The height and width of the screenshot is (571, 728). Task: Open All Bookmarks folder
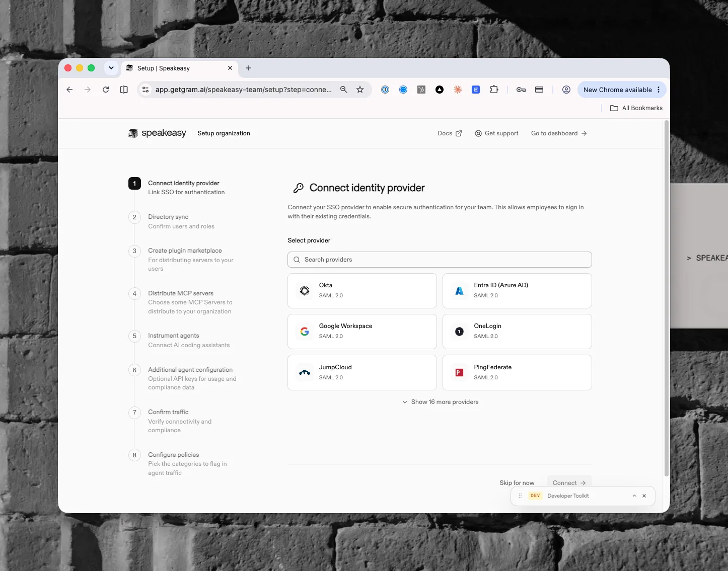(x=636, y=108)
